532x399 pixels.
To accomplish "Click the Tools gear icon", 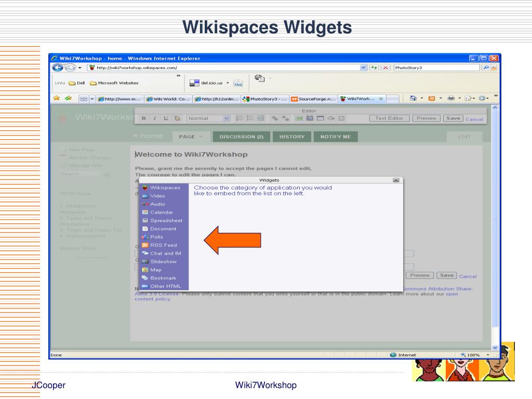I will tap(482, 98).
